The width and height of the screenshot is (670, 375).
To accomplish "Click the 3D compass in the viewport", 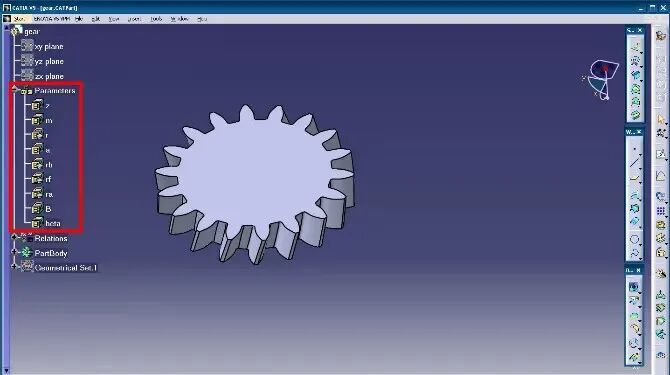I will click(x=602, y=80).
